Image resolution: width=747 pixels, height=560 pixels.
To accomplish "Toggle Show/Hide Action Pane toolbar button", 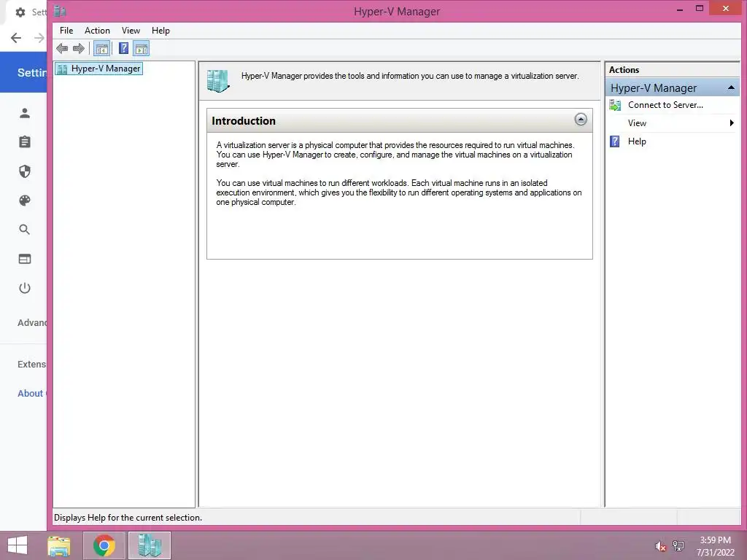I will (x=142, y=48).
